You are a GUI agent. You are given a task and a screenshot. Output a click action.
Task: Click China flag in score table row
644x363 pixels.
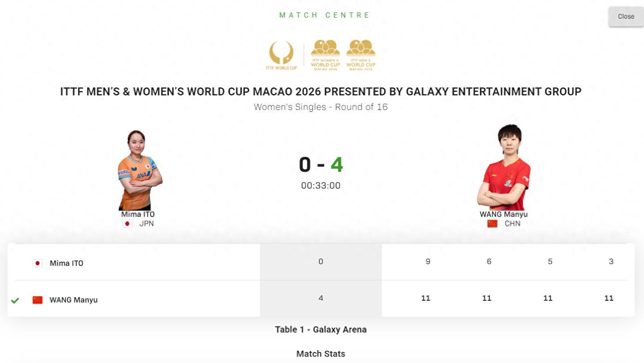tap(38, 300)
